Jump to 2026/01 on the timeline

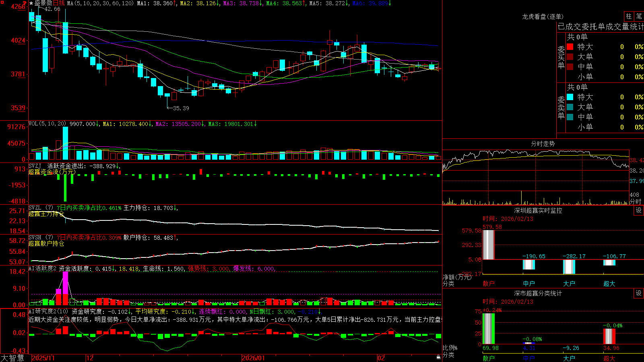pyautogui.click(x=254, y=358)
